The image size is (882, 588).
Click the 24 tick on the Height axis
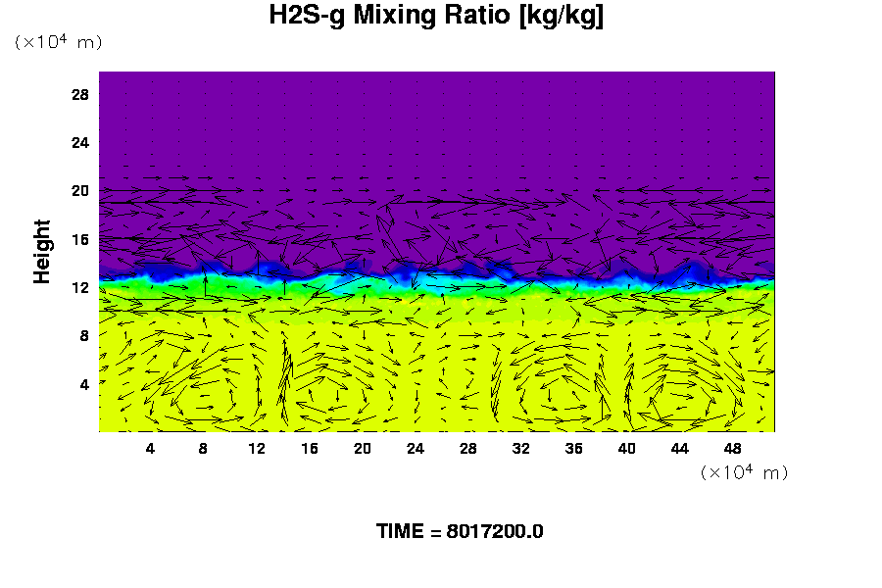click(80, 143)
